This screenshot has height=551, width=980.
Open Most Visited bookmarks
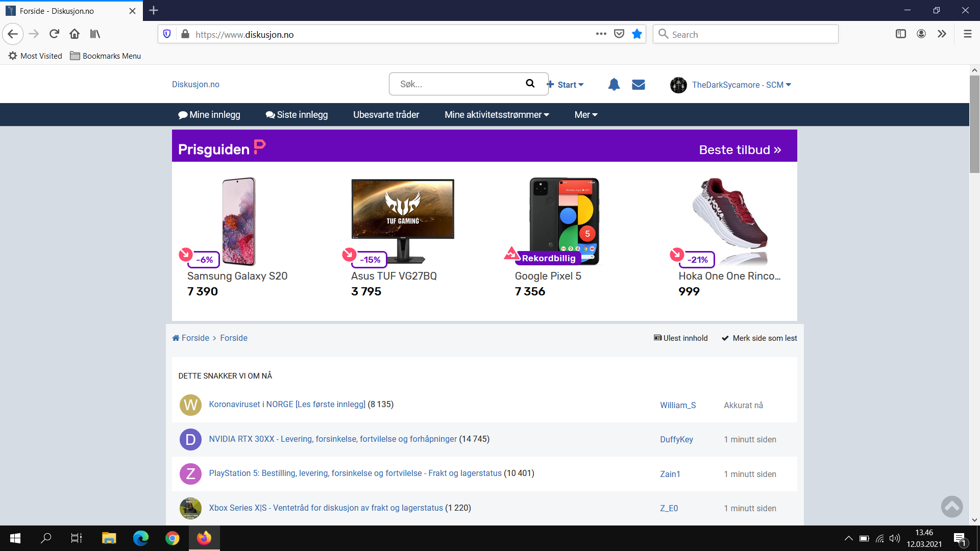click(x=35, y=56)
